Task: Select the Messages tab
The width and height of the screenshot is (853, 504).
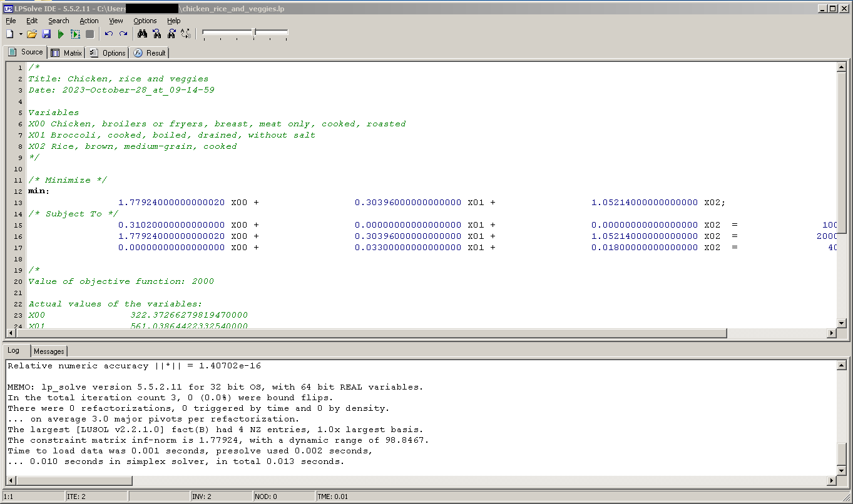Action: 49,351
